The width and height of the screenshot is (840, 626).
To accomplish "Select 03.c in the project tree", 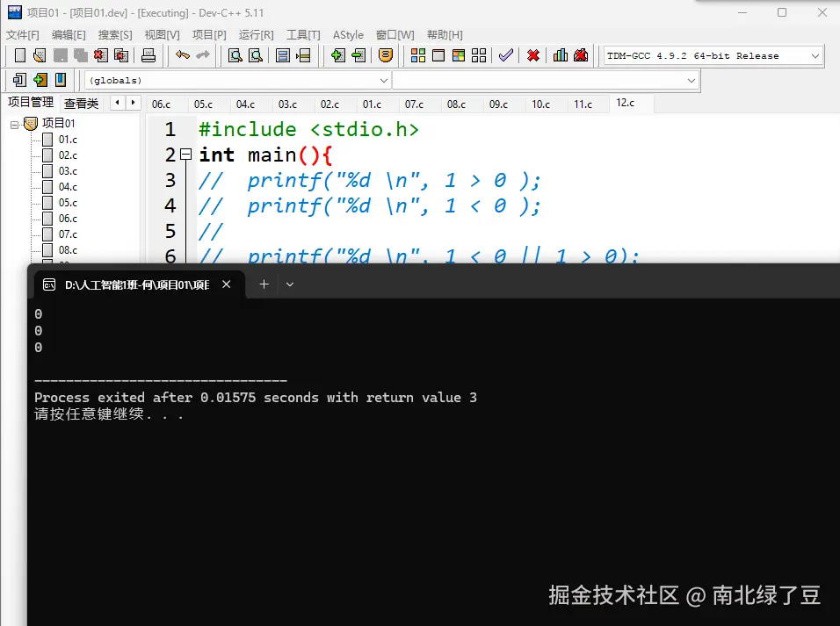I will tap(68, 171).
